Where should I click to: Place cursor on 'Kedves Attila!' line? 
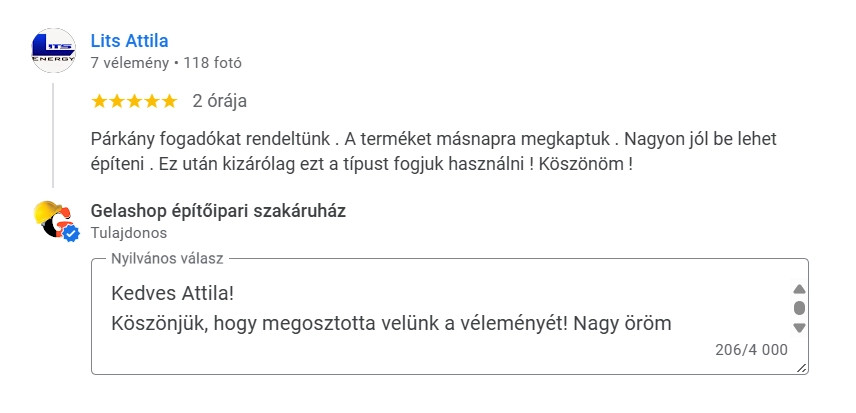tap(176, 293)
